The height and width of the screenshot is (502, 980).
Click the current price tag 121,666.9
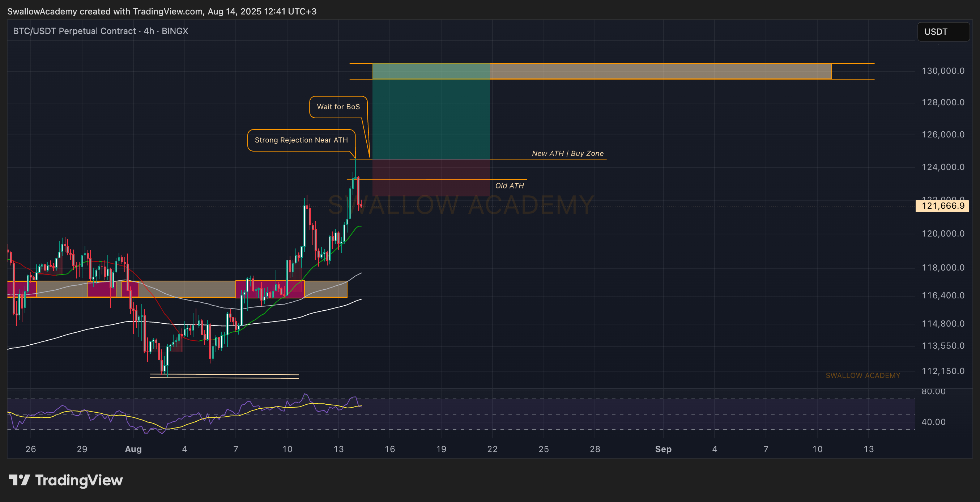[942, 206]
